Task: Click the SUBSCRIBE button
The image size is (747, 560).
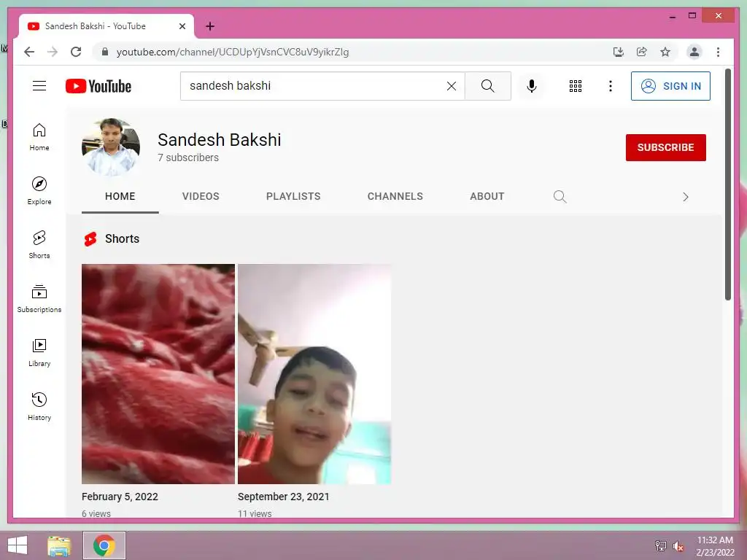Action: (665, 147)
